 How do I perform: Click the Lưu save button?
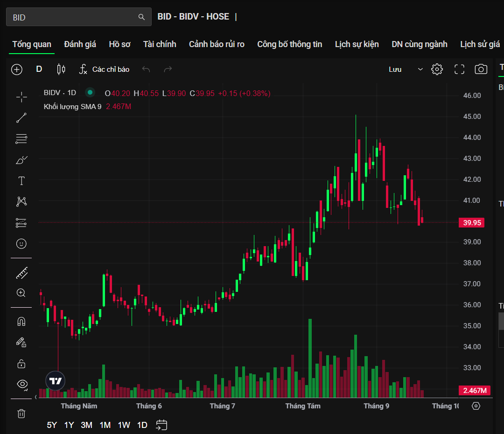[x=395, y=69]
